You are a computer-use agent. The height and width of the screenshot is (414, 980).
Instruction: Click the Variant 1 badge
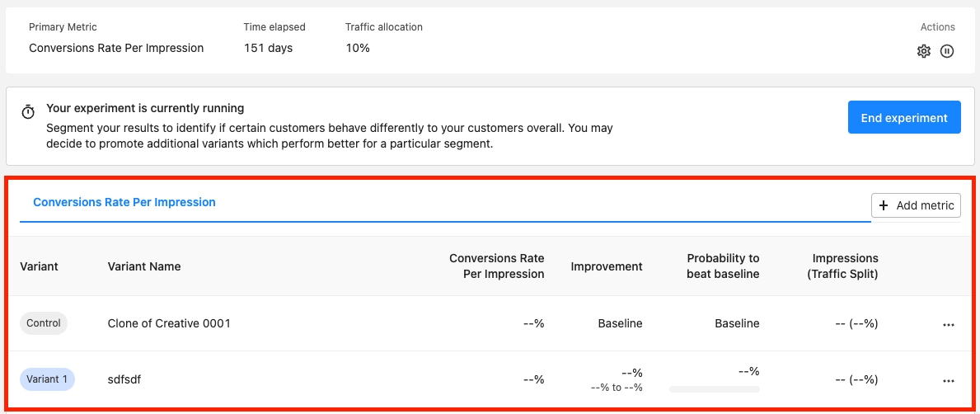(48, 379)
